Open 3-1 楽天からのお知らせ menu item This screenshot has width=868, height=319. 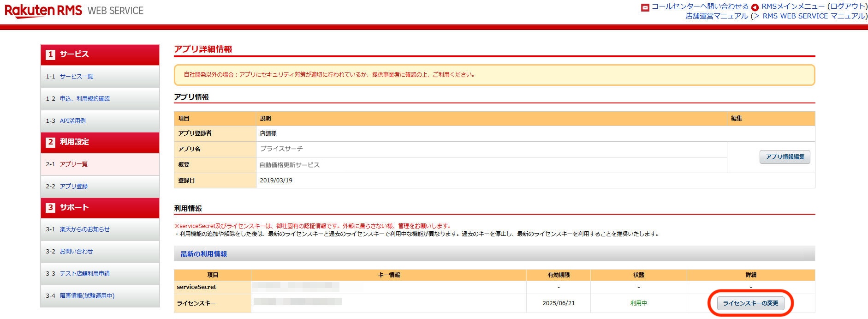click(85, 229)
